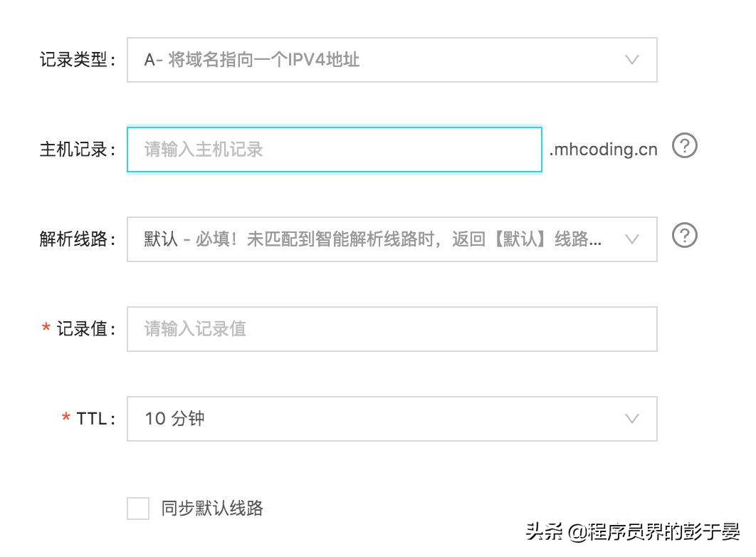Click the .mhcoding.cn domain suffix text
This screenshot has width=756, height=557.
point(602,149)
